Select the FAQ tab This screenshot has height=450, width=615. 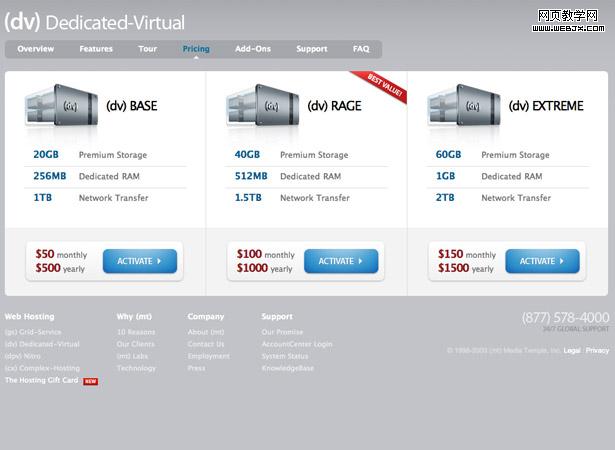click(361, 49)
